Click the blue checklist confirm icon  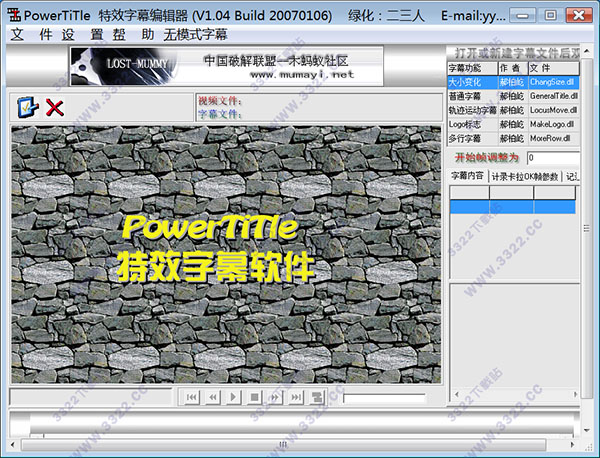pyautogui.click(x=28, y=107)
